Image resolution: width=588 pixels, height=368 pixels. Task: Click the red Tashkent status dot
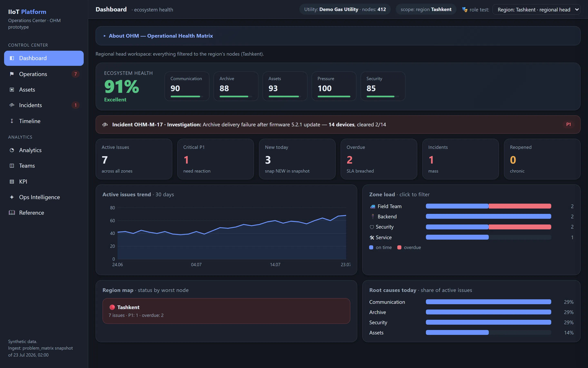tap(112, 307)
